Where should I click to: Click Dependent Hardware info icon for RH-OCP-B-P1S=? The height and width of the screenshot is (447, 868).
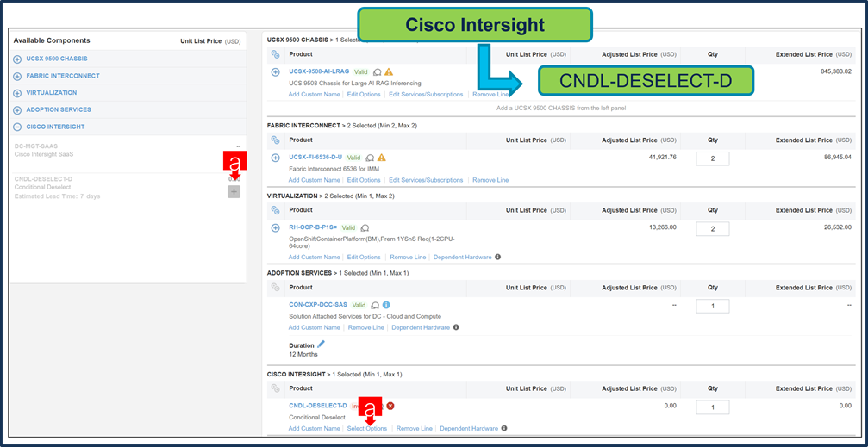click(x=497, y=257)
